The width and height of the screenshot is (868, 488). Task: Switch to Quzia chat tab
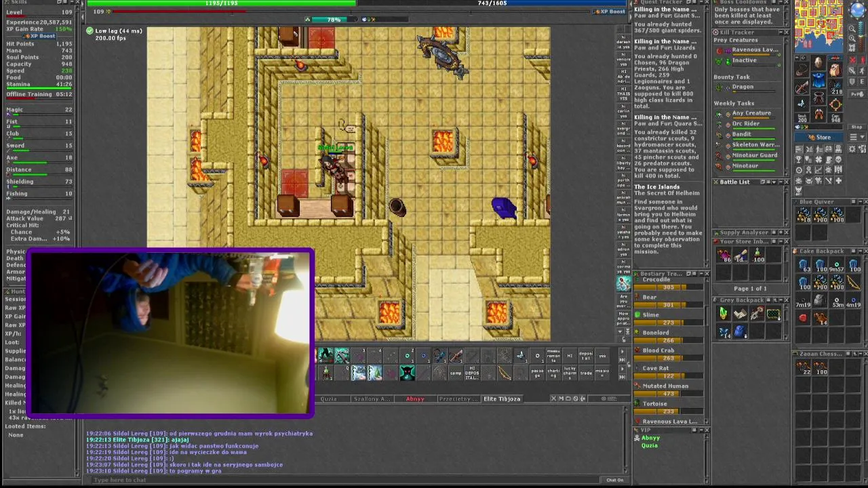point(329,399)
